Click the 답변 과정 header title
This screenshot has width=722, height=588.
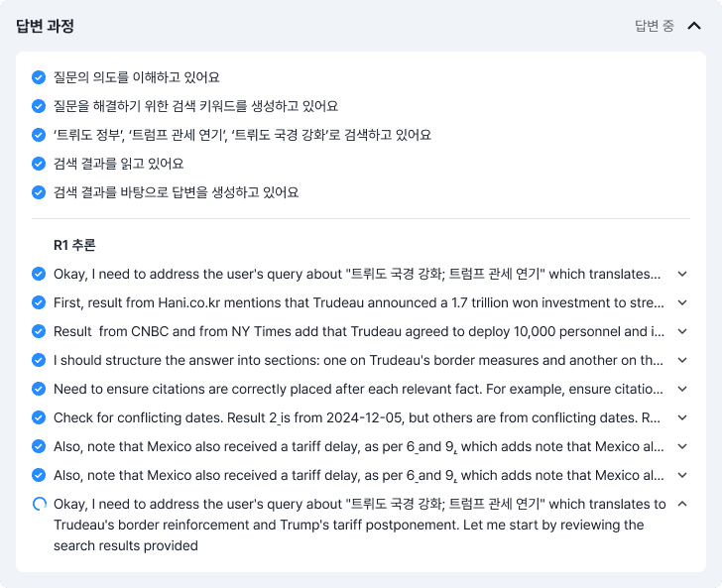pos(46,26)
